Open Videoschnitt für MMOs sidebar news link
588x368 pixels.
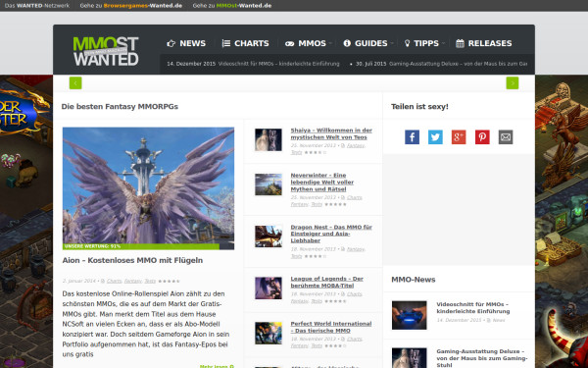[473, 308]
